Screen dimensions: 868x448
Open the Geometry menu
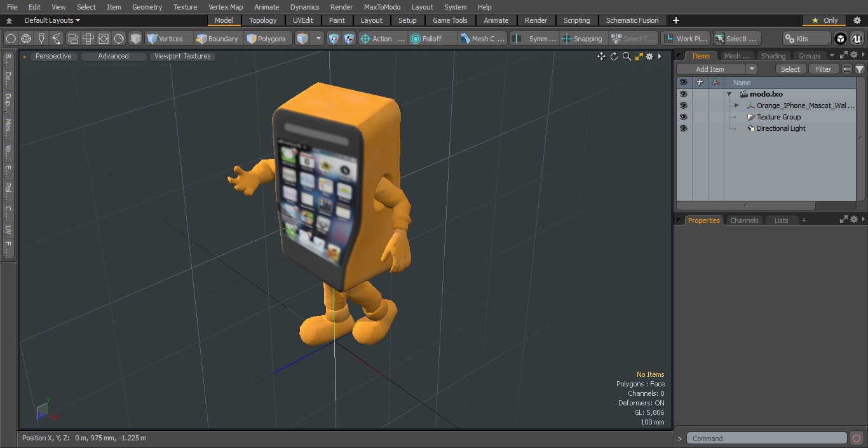point(147,7)
